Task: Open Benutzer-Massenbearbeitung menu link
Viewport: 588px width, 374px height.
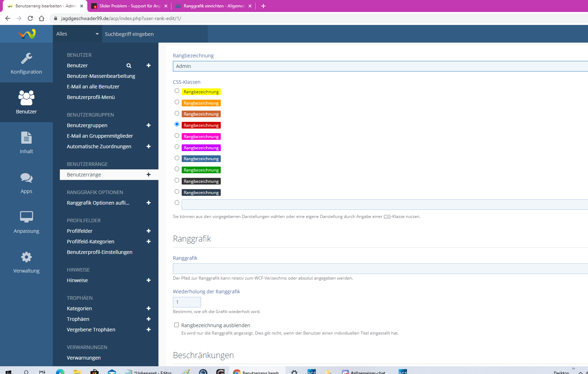Action: point(101,76)
